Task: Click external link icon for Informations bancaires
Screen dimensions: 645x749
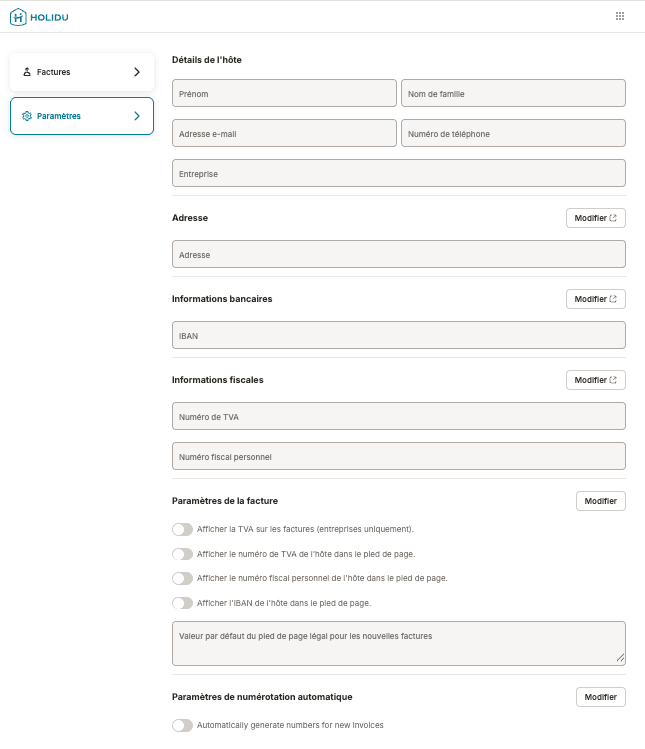Action: tap(613, 299)
